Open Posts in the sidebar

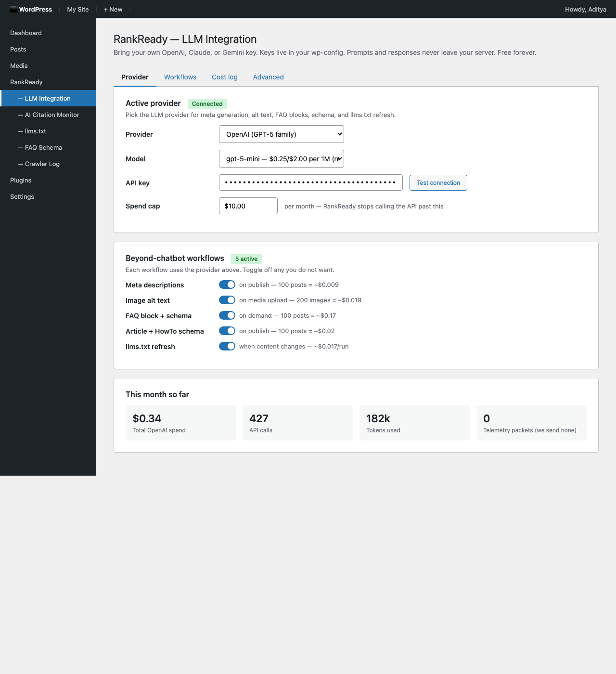click(x=48, y=49)
